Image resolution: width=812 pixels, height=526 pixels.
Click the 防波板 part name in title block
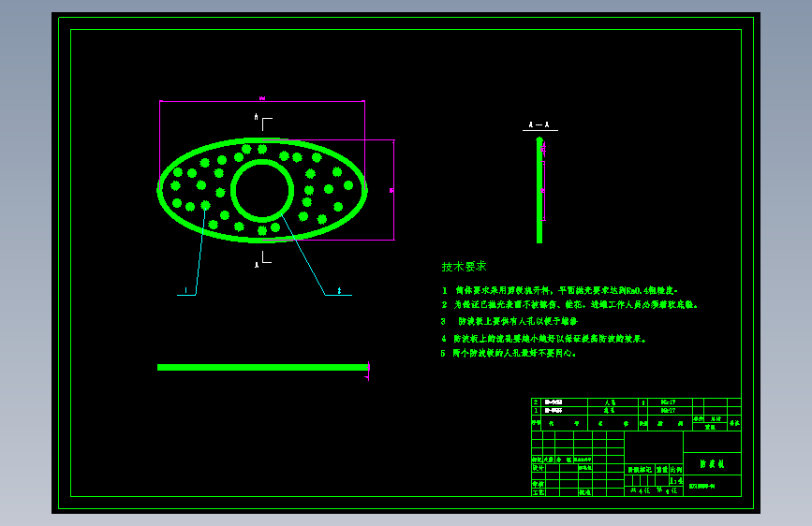click(712, 464)
